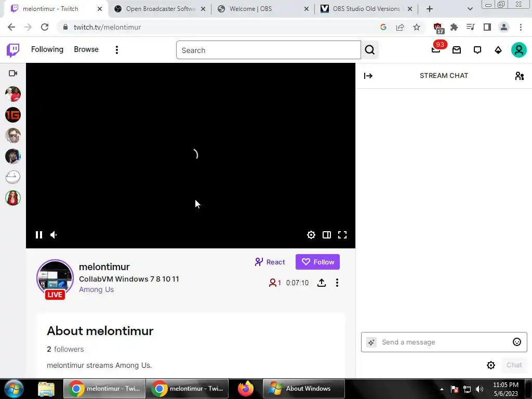
Task: Reload the Twitch page
Action: click(x=45, y=27)
